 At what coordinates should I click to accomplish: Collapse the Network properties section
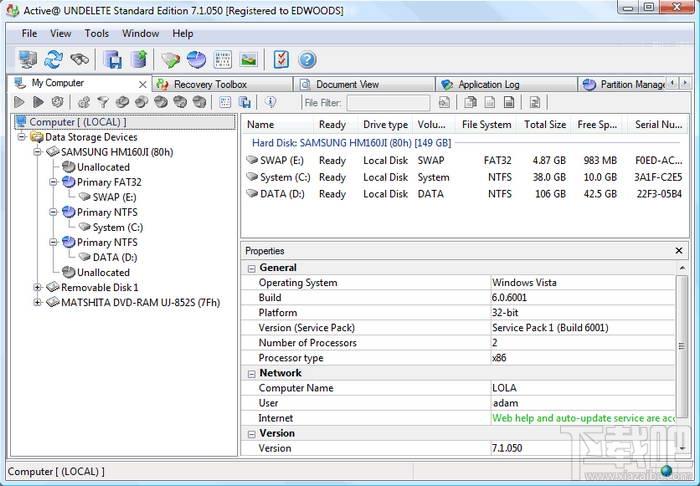tap(252, 374)
